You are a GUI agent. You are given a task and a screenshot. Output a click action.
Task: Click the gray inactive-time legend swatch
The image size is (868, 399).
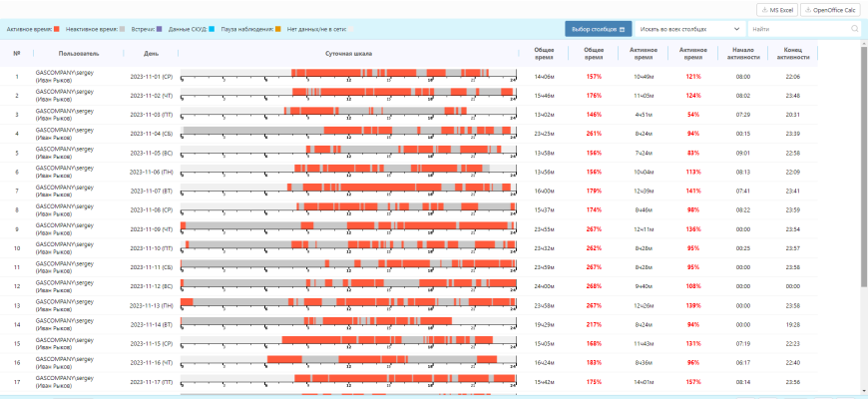[122, 30]
